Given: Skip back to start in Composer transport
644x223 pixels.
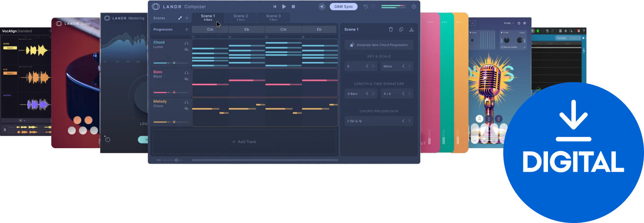Looking at the screenshot, I should (275, 7).
